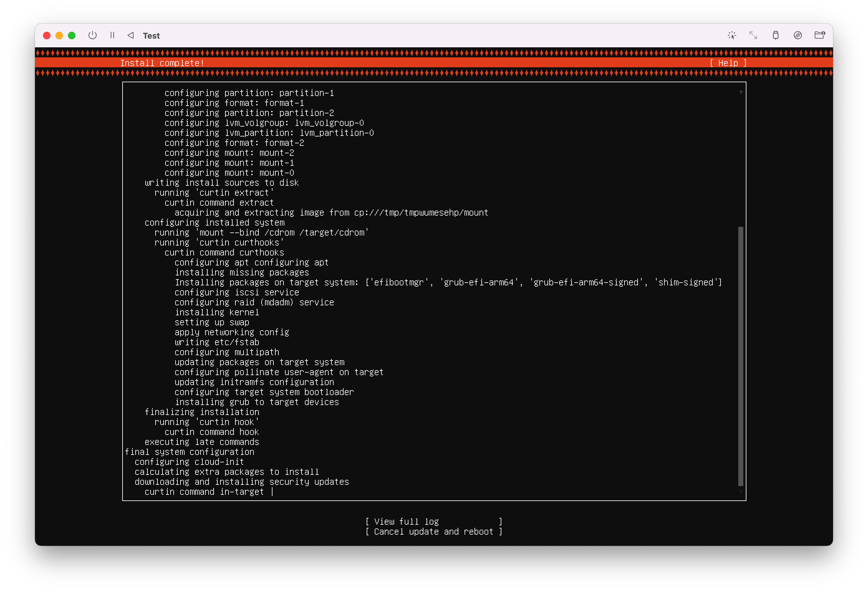Click the 'curtin command in-target' log line
The height and width of the screenshot is (592, 868).
coord(204,492)
